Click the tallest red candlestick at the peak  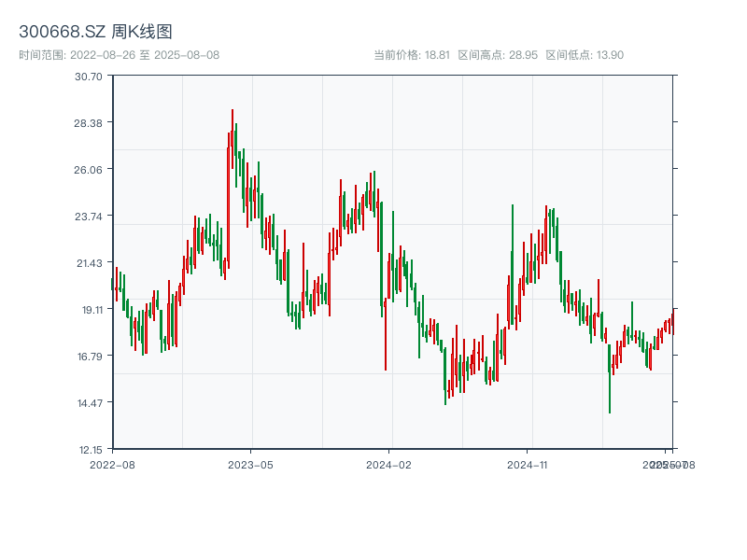[x=233, y=140]
